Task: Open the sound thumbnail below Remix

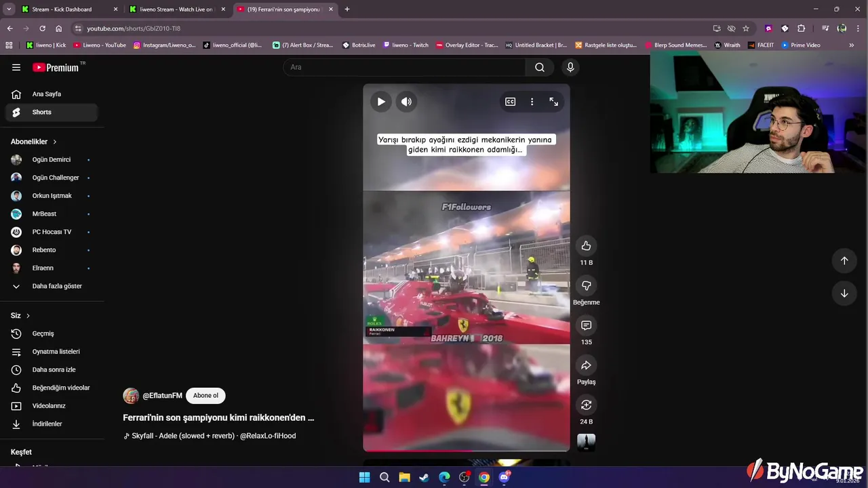Action: pyautogui.click(x=586, y=442)
